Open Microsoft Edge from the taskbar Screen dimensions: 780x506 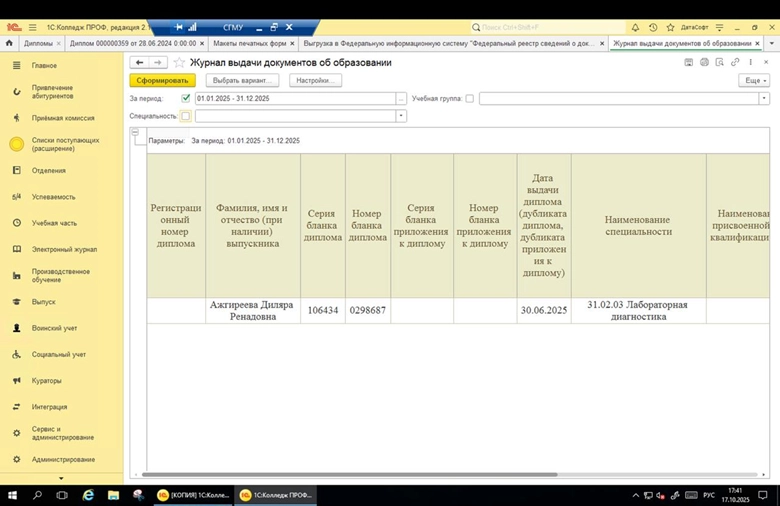pyautogui.click(x=88, y=495)
